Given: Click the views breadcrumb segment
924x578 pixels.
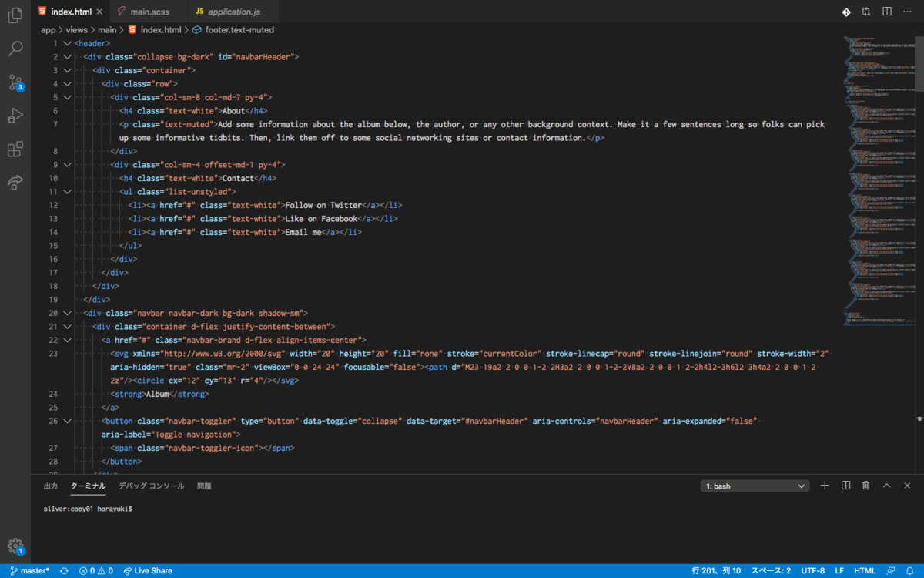Looking at the screenshot, I should click(x=76, y=30).
